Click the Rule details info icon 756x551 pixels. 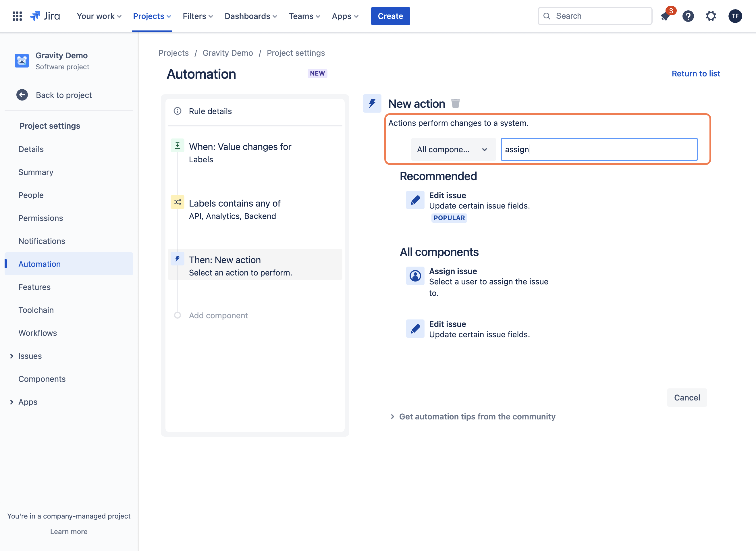(178, 111)
